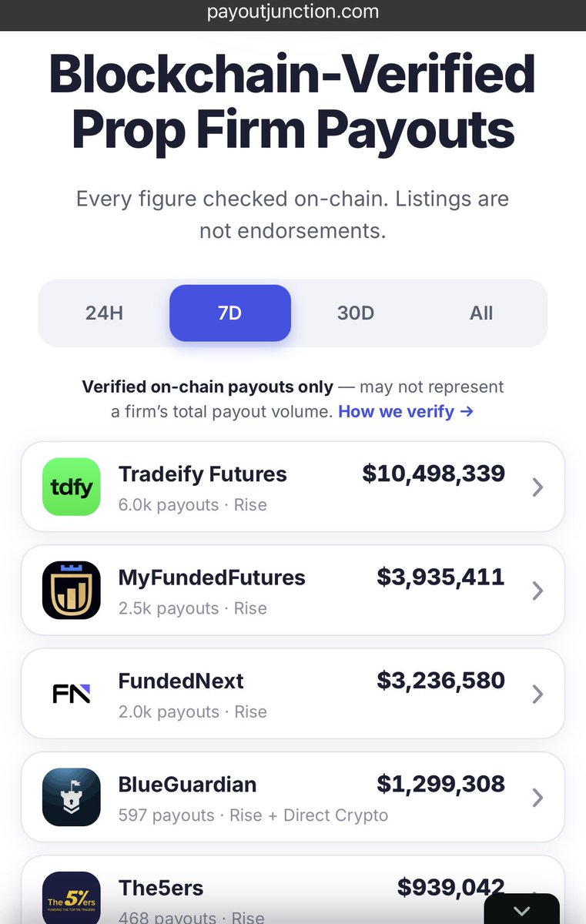Image resolution: width=586 pixels, height=924 pixels.
Task: Switch to the All time range
Action: pyautogui.click(x=481, y=313)
